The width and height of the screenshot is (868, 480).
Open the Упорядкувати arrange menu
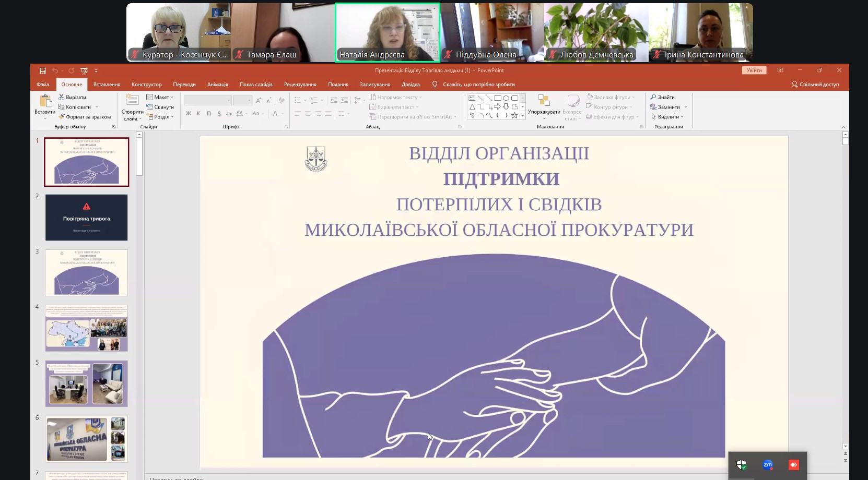tap(544, 106)
